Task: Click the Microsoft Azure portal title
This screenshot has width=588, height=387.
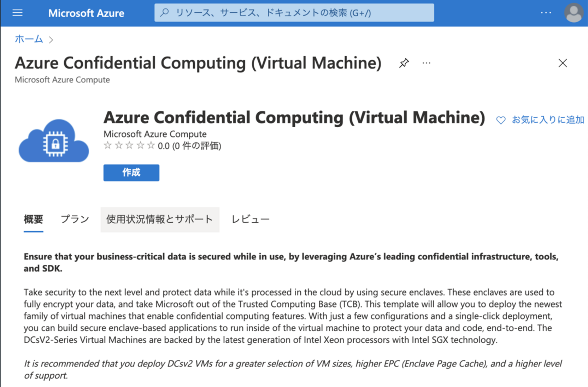Action: (x=86, y=13)
